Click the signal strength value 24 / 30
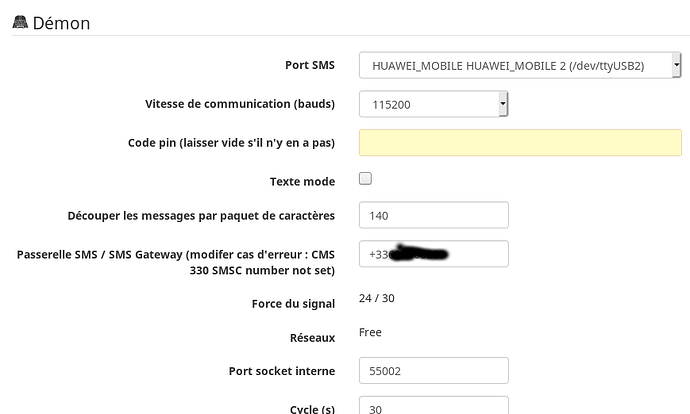Viewport: 690px width, 414px height. (x=377, y=298)
